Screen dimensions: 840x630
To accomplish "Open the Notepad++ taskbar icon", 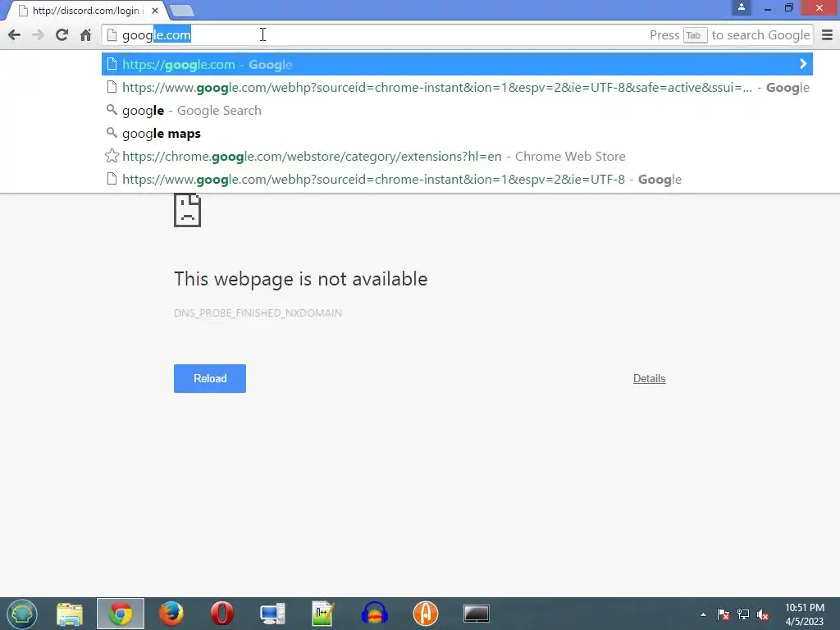I will click(x=323, y=614).
